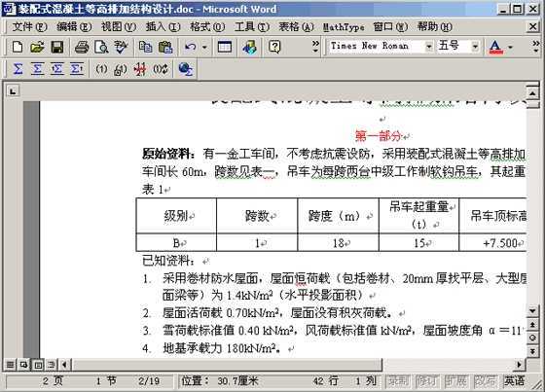Click scroll up arrow on vertical scrollbar
The height and width of the screenshot is (392, 545).
tap(532, 92)
